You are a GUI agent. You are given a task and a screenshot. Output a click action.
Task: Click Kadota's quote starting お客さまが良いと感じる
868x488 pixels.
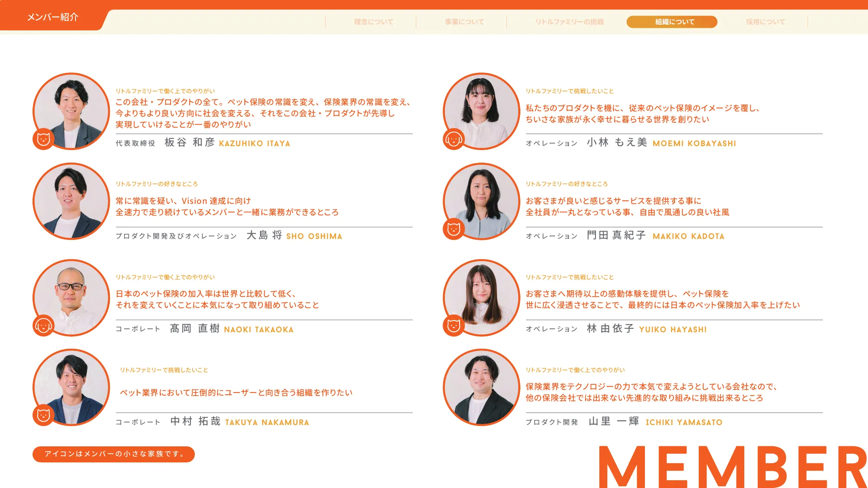(x=628, y=206)
